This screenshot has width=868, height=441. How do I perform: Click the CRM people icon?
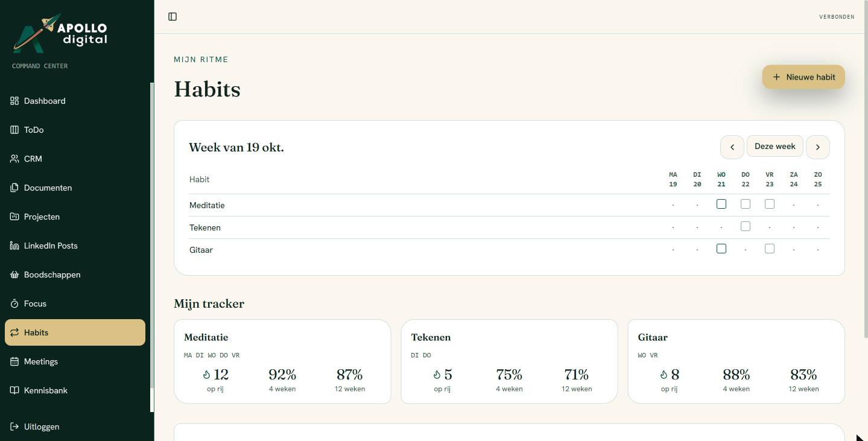point(14,159)
